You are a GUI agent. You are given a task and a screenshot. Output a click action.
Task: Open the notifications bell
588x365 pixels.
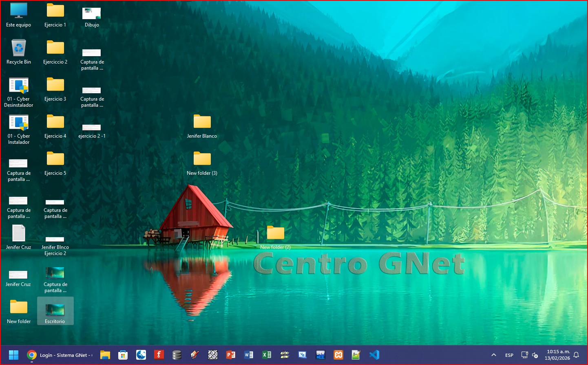tap(576, 355)
